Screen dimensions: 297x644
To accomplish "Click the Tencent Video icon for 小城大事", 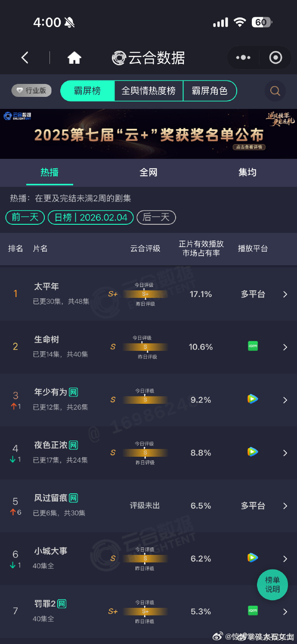I will 253,557.
